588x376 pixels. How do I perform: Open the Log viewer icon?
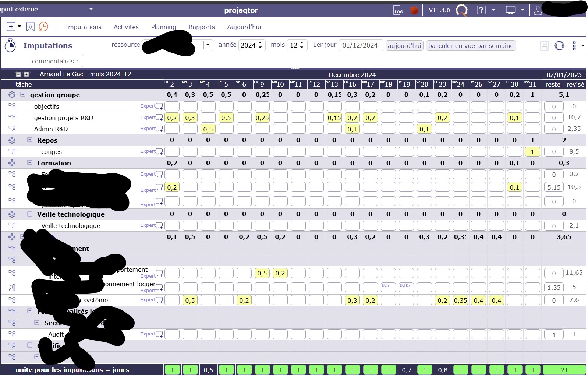pos(398,10)
